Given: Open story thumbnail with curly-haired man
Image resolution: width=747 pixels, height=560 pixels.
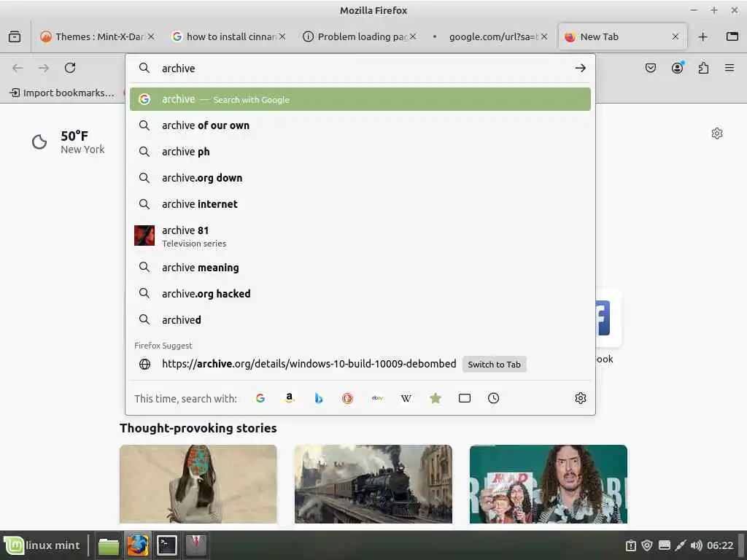Looking at the screenshot, I should pos(549,484).
